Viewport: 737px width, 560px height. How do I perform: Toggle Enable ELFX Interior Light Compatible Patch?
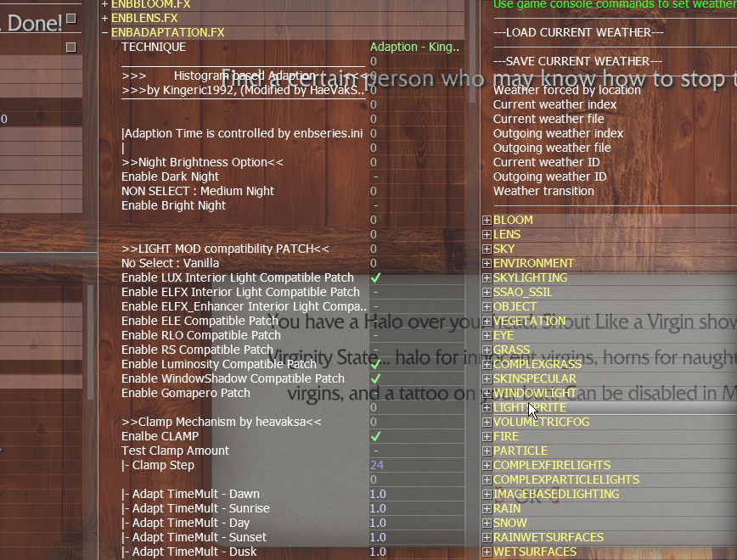tap(375, 292)
